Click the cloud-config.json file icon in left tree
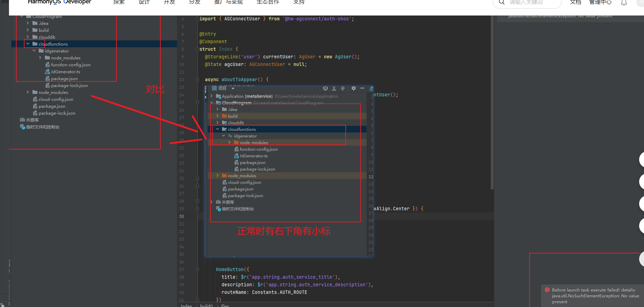644x307 pixels. 35,99
